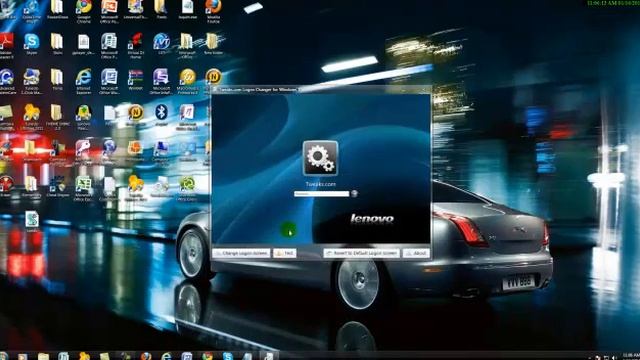Select the Advanced SystemCare desktop shortcut
The width and height of the screenshot is (640, 360).
(x=7, y=81)
